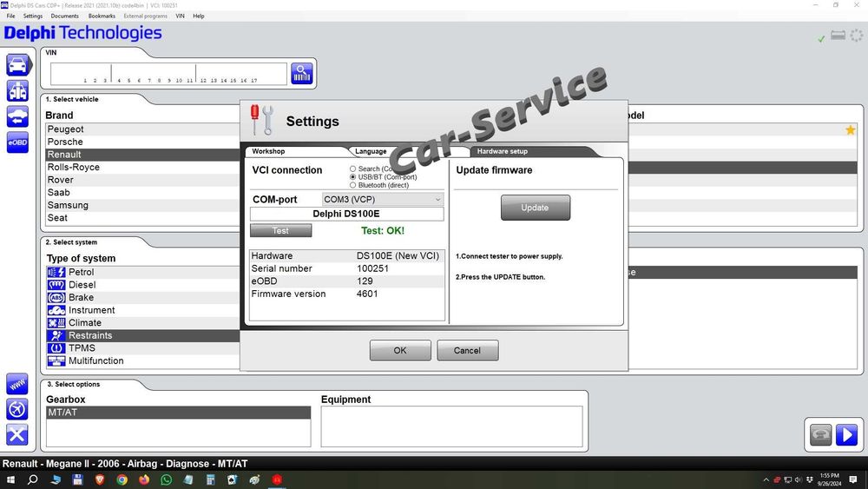Click Cancel in Settings dialog
This screenshot has width=868, height=489.
click(467, 351)
